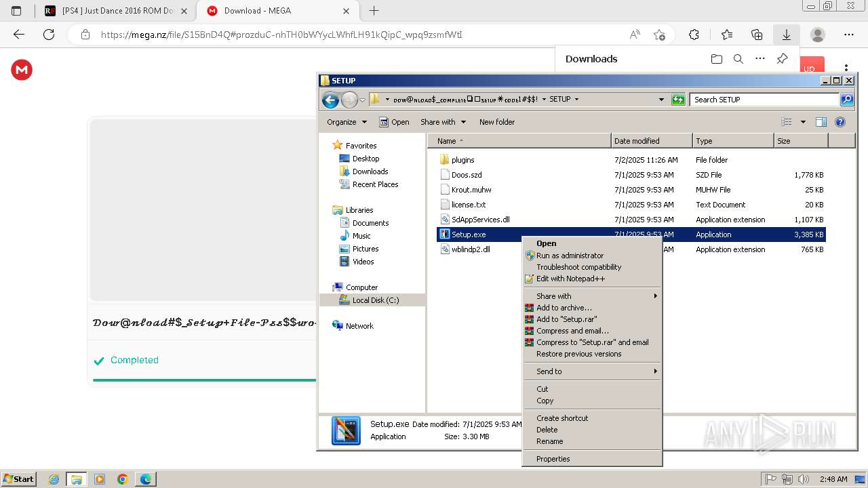Sort by Name column header
Image resolution: width=868 pixels, height=488 pixels.
click(x=519, y=141)
